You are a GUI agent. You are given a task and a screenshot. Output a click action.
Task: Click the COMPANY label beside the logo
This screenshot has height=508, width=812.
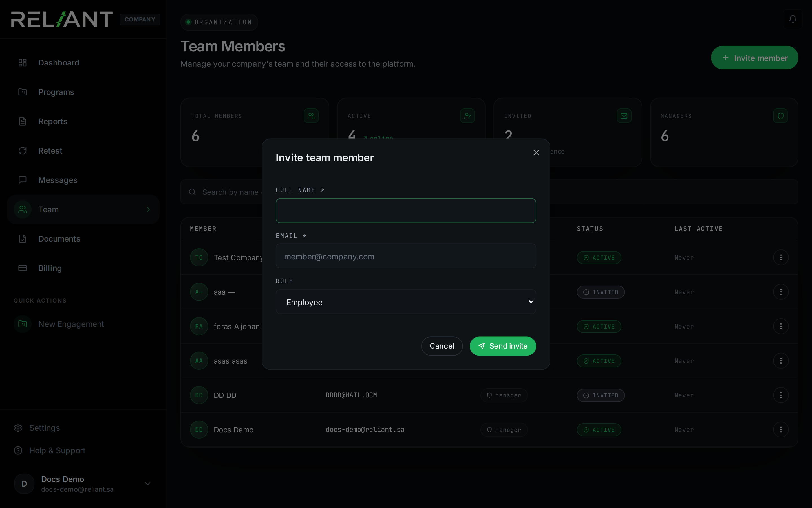pyautogui.click(x=140, y=19)
